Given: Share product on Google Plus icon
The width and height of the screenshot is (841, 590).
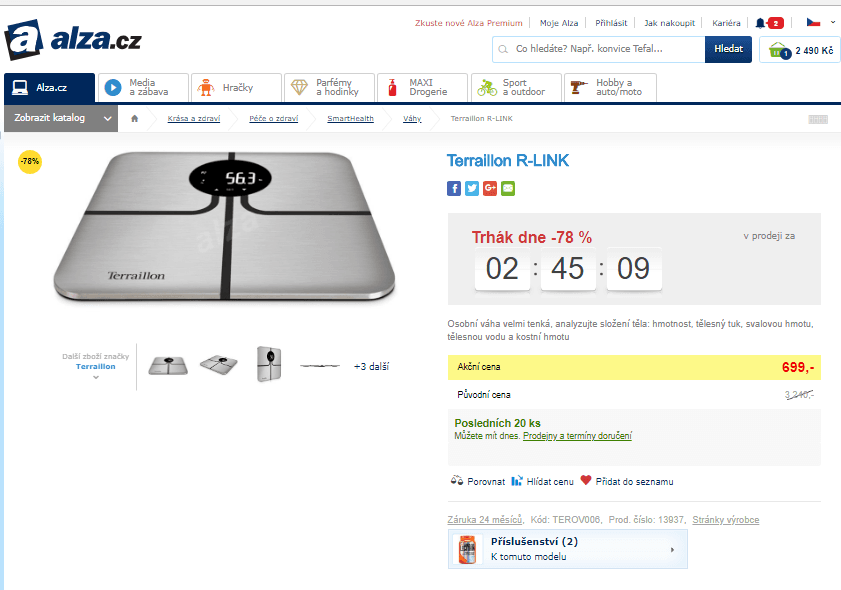Looking at the screenshot, I should [x=490, y=188].
